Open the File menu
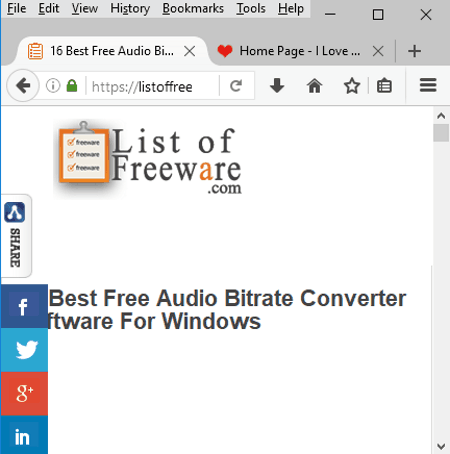Screen dimensions: 450x454 pos(16,8)
